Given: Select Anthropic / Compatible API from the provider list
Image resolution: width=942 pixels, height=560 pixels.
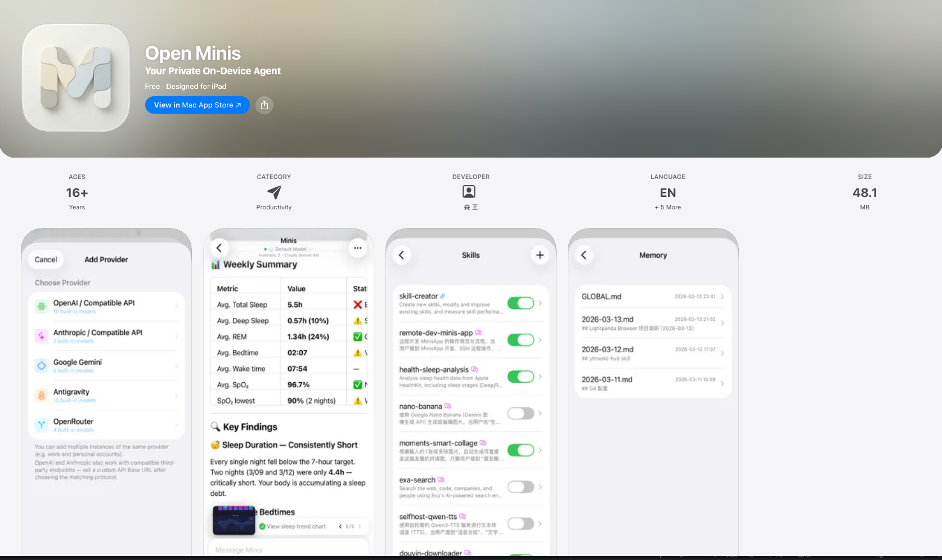Looking at the screenshot, I should coord(106,336).
